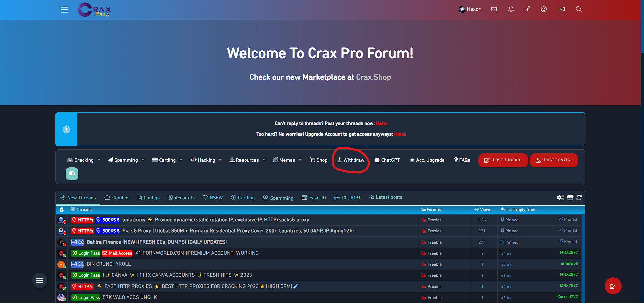
Task: Switch to the ChatGPT tab above the thread list
Action: click(x=347, y=198)
